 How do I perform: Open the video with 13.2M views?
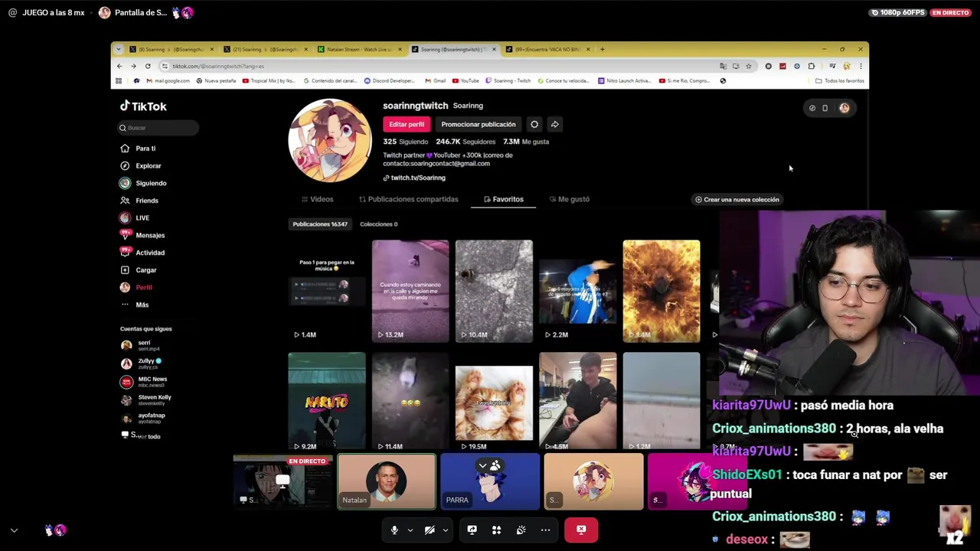[410, 291]
